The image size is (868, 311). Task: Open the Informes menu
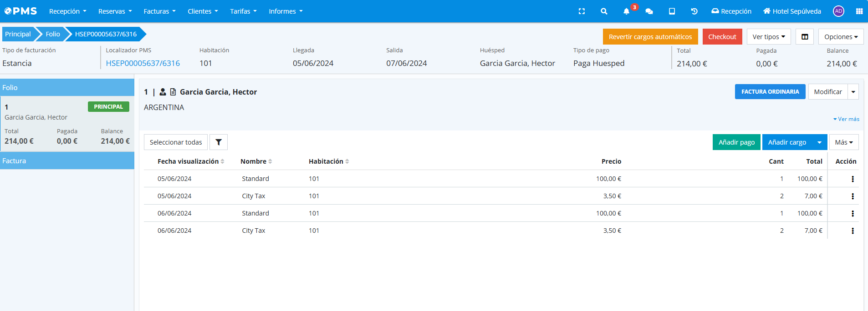click(286, 11)
